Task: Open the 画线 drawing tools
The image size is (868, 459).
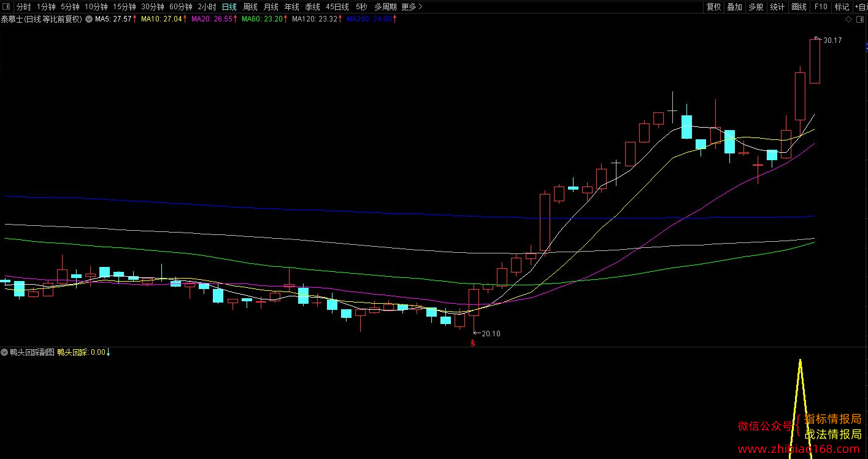Action: (799, 7)
